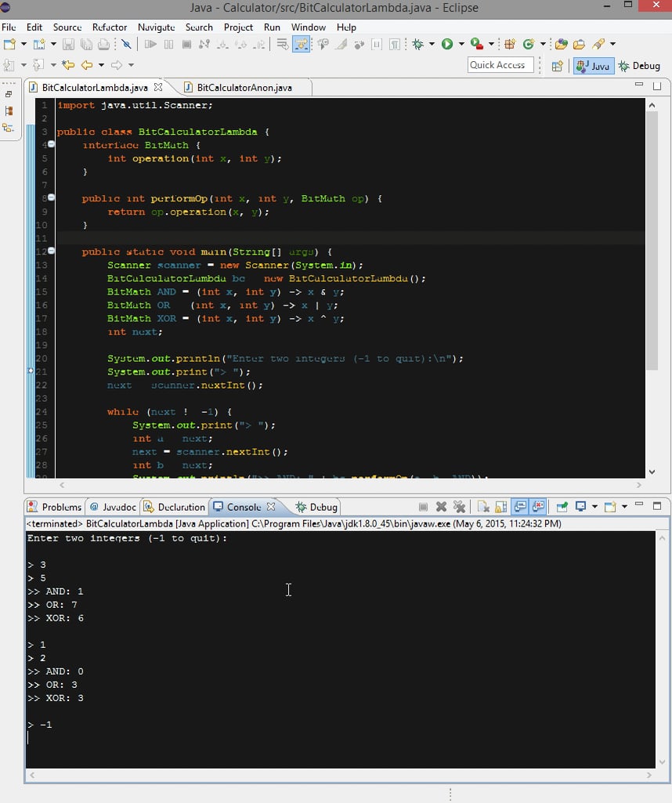Click the Step Into icon
Screen dimensions: 672x803
(222, 45)
